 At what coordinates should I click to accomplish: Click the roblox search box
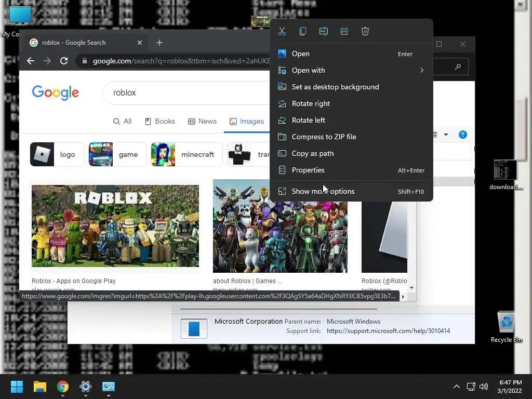click(186, 92)
